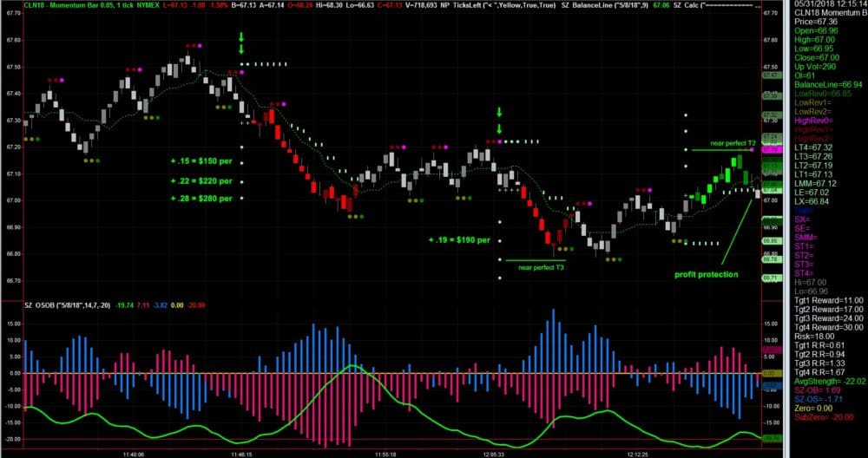
Task: Click the 'Open=66.96' value
Action: (817, 30)
